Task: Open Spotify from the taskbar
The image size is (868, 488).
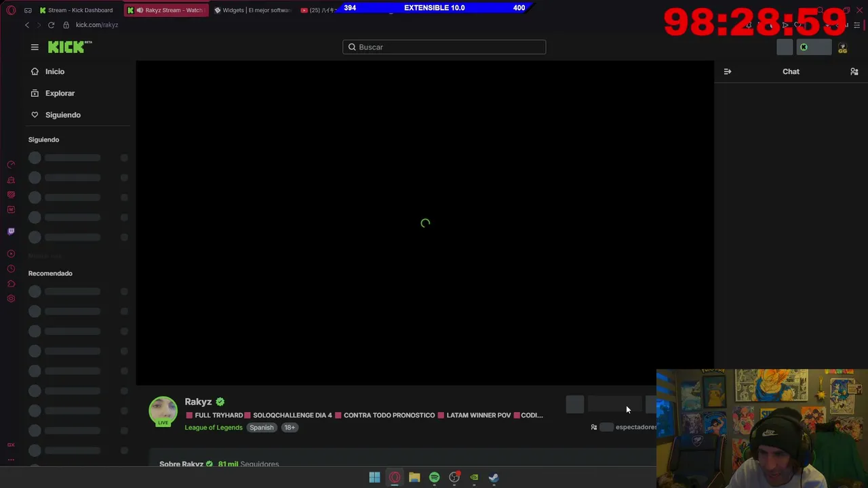Action: click(434, 477)
